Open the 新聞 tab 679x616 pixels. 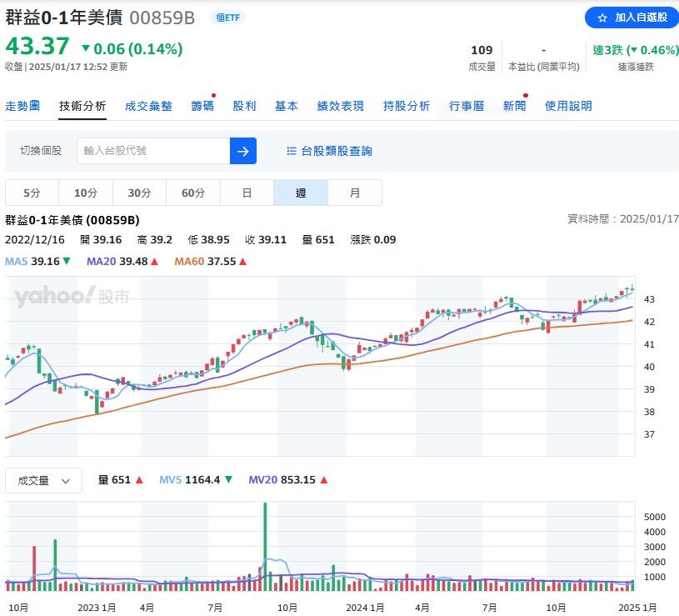click(513, 106)
